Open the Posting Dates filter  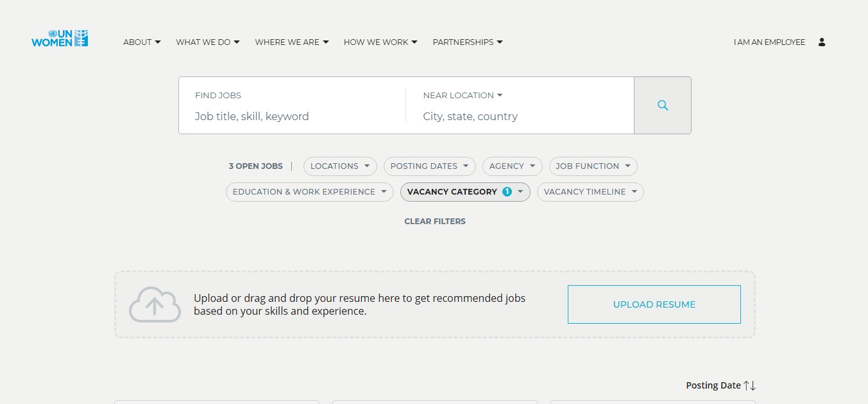(x=430, y=166)
